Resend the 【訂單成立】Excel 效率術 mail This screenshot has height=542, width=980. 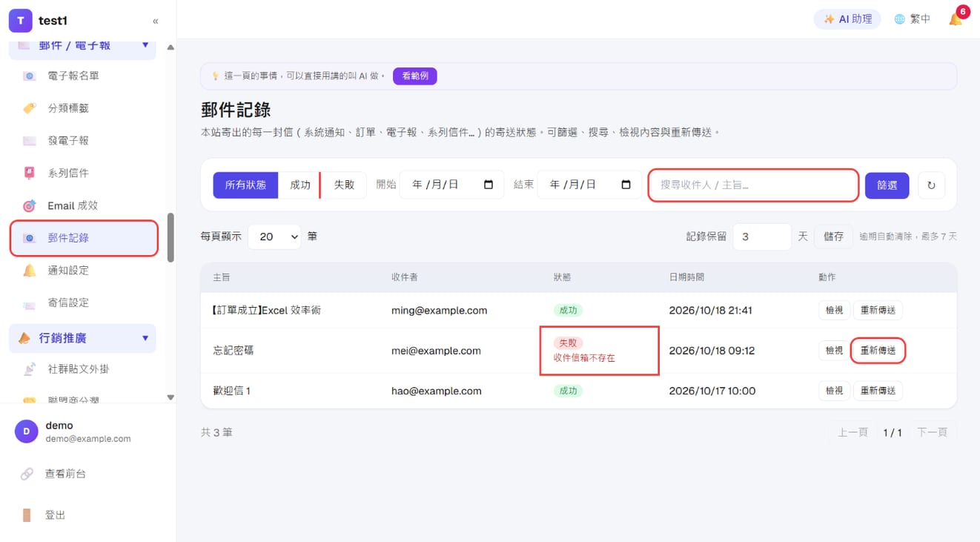coord(878,311)
